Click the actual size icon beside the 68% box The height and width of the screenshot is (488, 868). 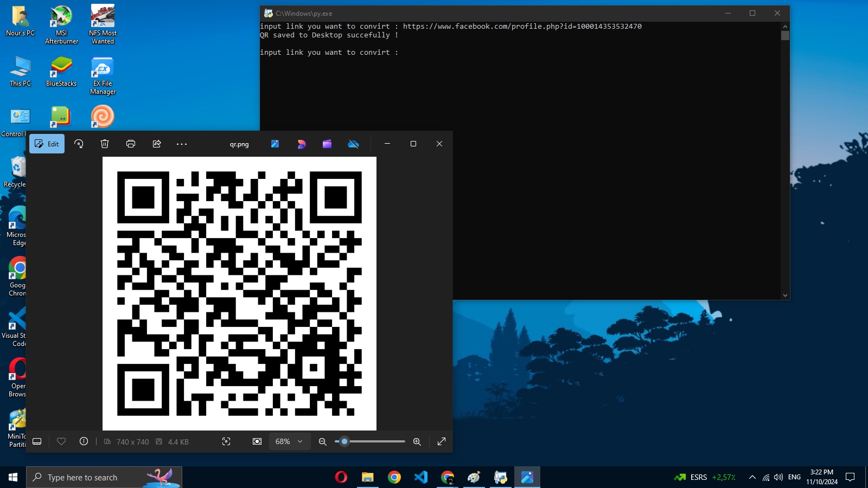(x=257, y=441)
